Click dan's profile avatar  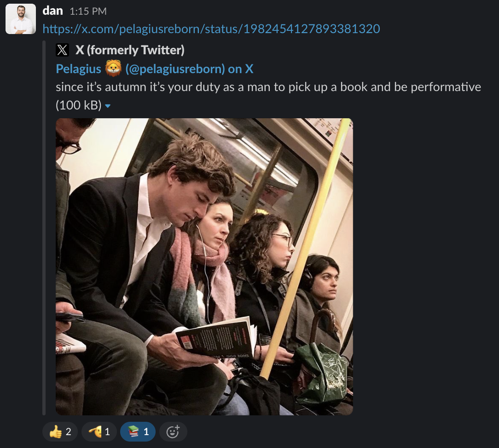[x=21, y=19]
